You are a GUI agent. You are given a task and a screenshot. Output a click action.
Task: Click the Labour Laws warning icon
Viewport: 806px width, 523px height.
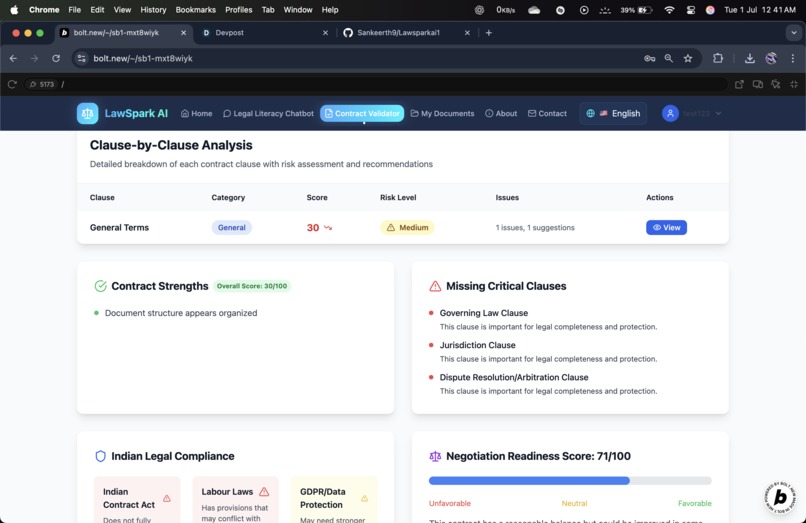(264, 492)
